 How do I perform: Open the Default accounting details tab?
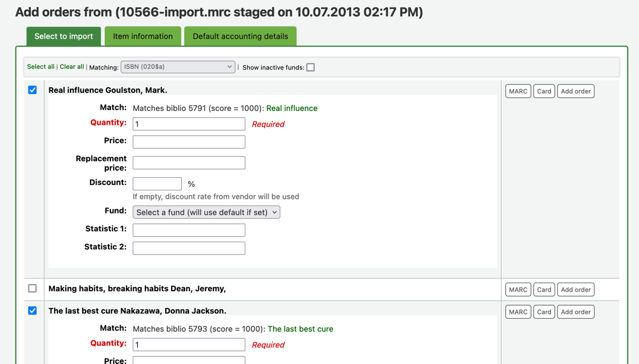pyautogui.click(x=240, y=36)
